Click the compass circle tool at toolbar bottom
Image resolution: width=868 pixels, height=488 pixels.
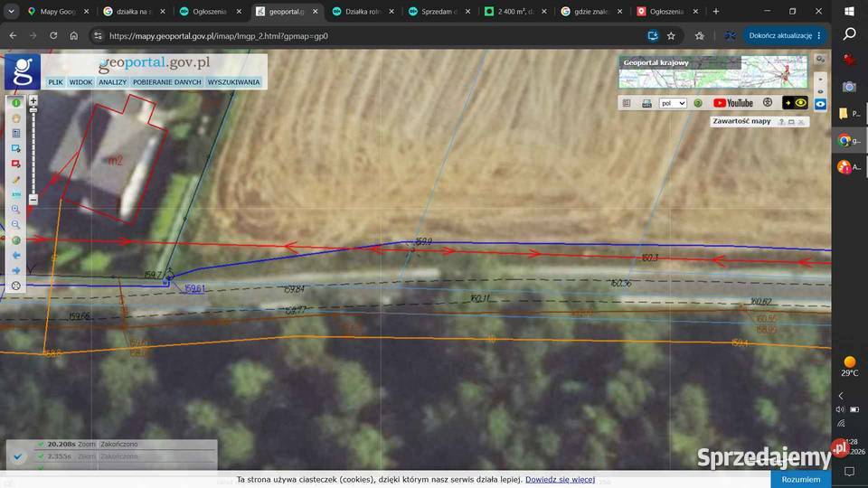click(x=16, y=286)
